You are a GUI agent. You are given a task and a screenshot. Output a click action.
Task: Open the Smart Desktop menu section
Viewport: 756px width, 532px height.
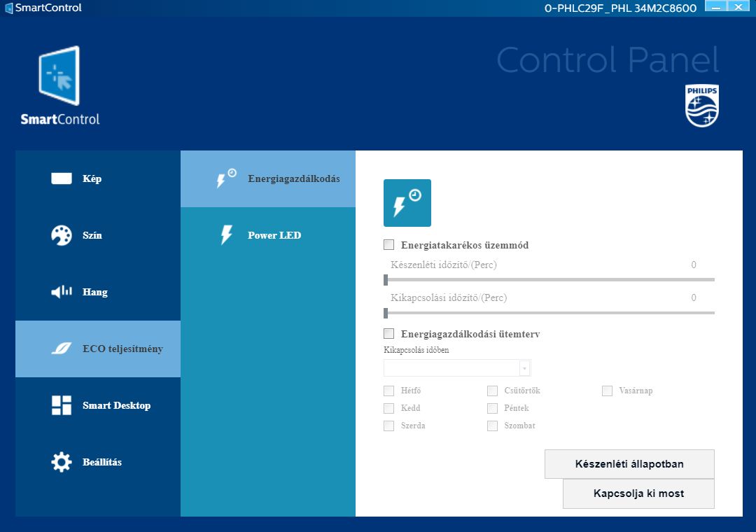98,405
